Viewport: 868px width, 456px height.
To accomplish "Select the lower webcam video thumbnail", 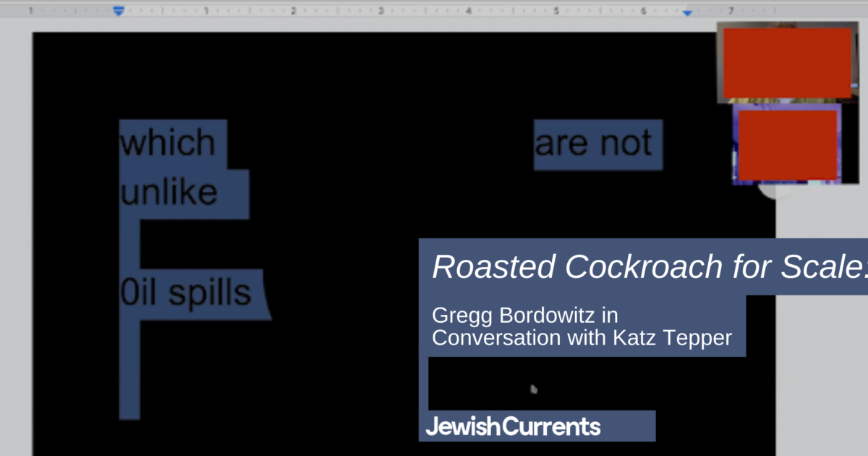I will (x=786, y=145).
